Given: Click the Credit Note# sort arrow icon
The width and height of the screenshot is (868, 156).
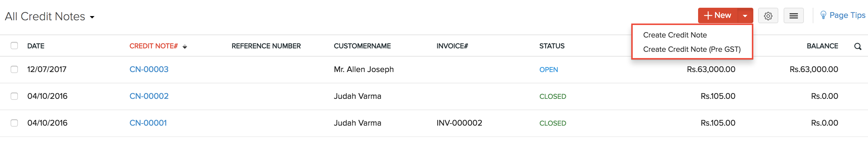Looking at the screenshot, I should 185,47.
